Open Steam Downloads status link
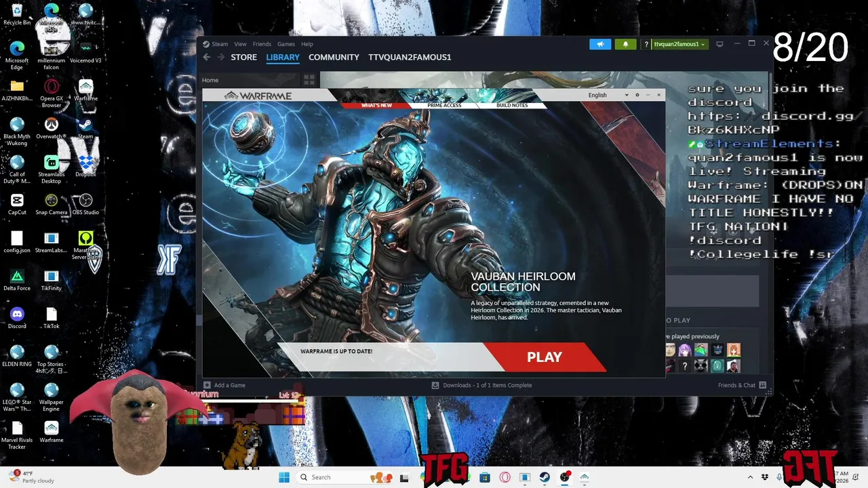The height and width of the screenshot is (488, 868). point(481,385)
